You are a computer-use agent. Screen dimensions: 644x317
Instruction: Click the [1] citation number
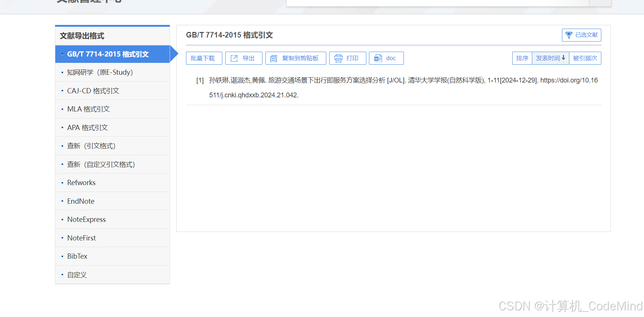pos(200,80)
